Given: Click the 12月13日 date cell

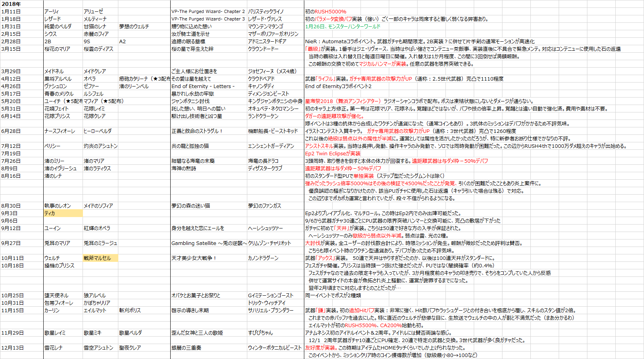Looking at the screenshot, I should [22, 348].
